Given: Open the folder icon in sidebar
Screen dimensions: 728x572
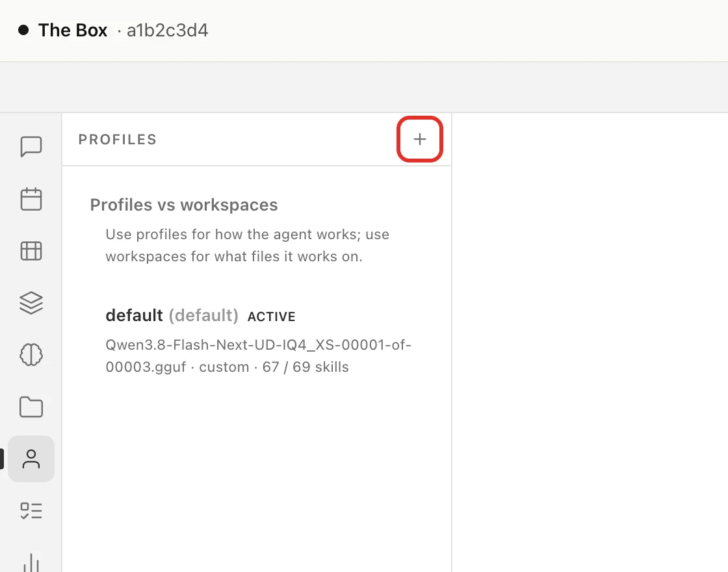Looking at the screenshot, I should click(31, 407).
